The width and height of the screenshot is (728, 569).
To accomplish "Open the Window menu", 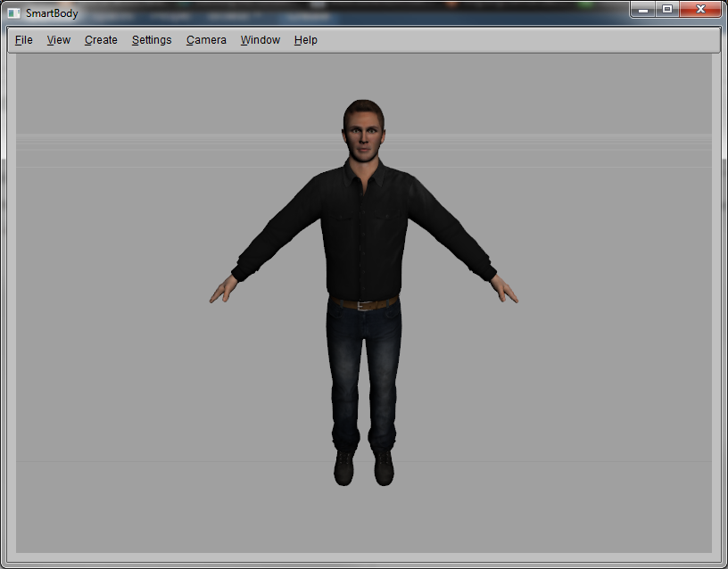I will click(260, 40).
